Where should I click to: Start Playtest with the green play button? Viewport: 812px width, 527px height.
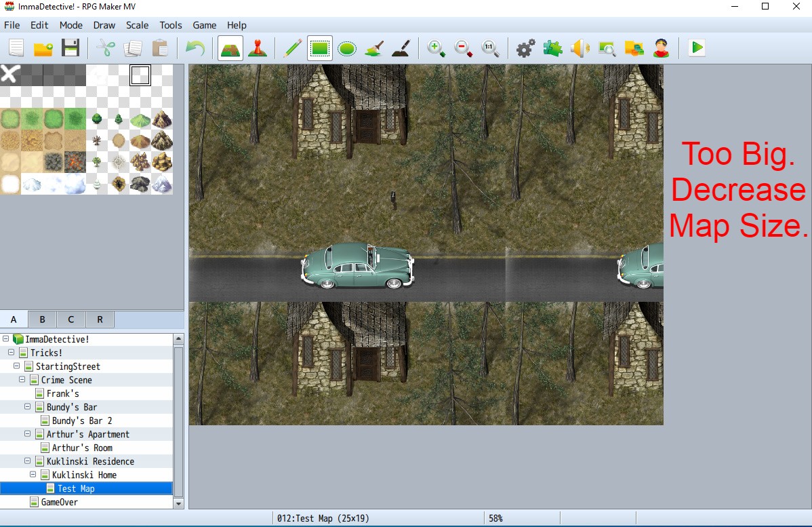[x=696, y=48]
